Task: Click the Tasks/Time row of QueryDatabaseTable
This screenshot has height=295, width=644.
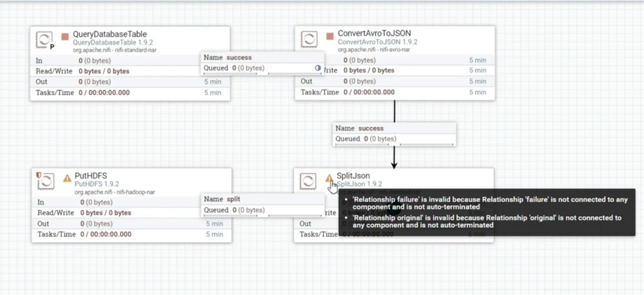Action: 130,92
